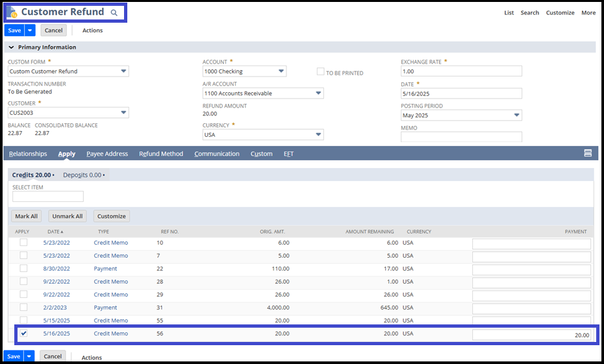Switch to the Custom tab
The image size is (604, 364).
click(262, 154)
